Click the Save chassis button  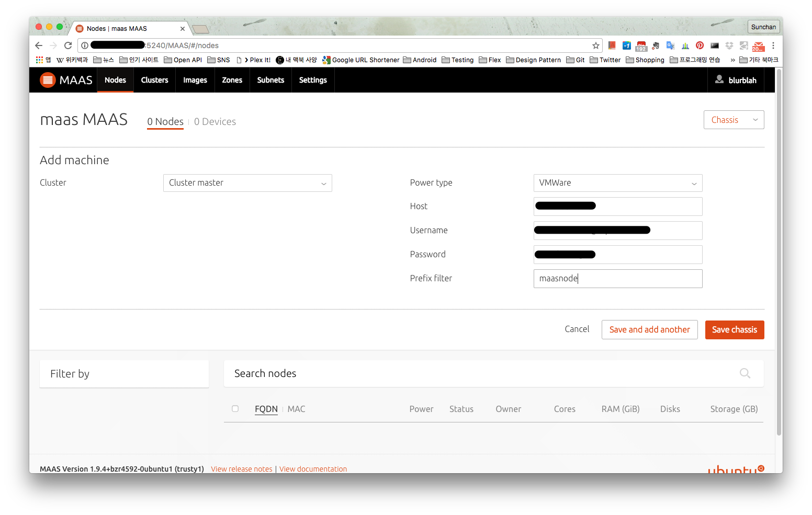735,330
